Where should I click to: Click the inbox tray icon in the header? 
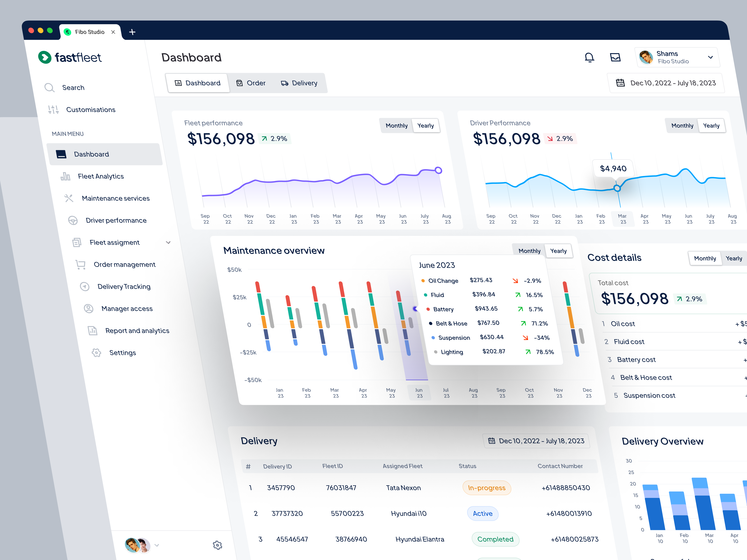pyautogui.click(x=615, y=57)
